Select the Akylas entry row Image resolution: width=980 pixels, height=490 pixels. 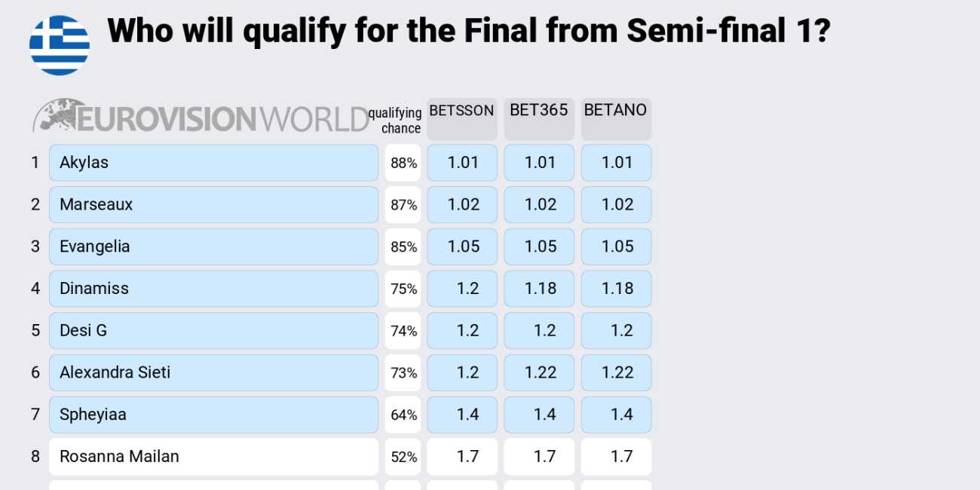[x=213, y=163]
